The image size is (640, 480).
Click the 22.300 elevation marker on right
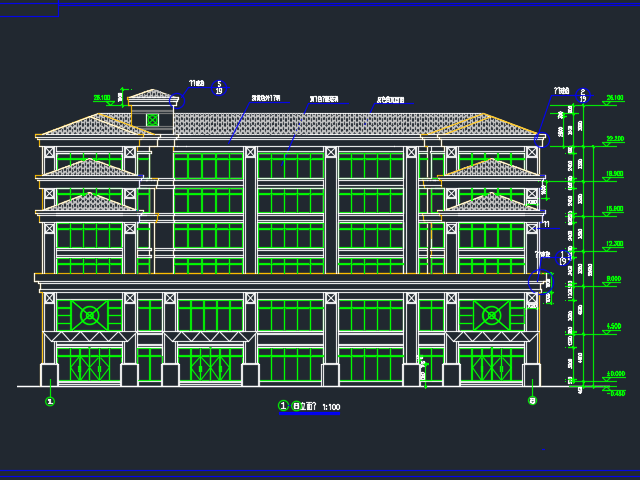tap(614, 139)
